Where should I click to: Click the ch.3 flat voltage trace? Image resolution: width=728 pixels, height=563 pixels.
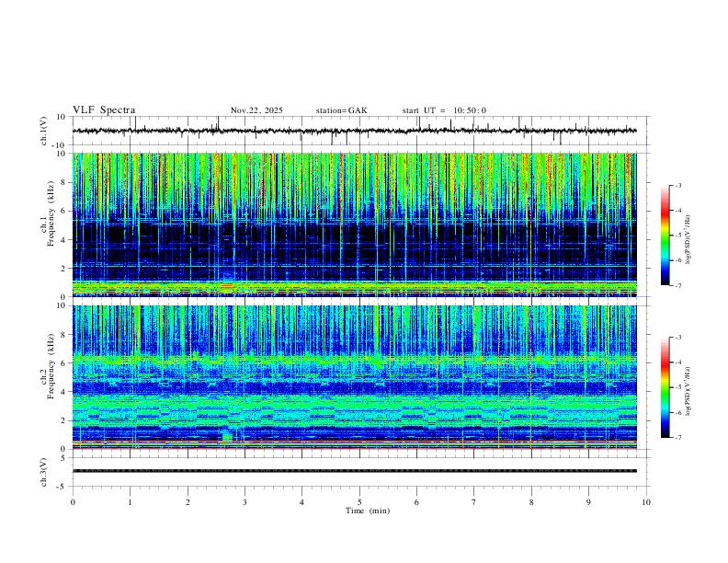point(354,471)
